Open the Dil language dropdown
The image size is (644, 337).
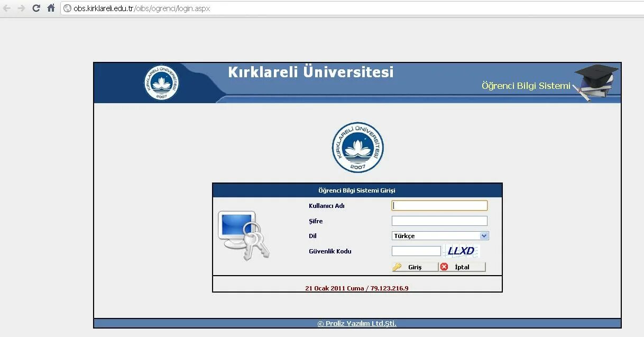click(x=440, y=236)
